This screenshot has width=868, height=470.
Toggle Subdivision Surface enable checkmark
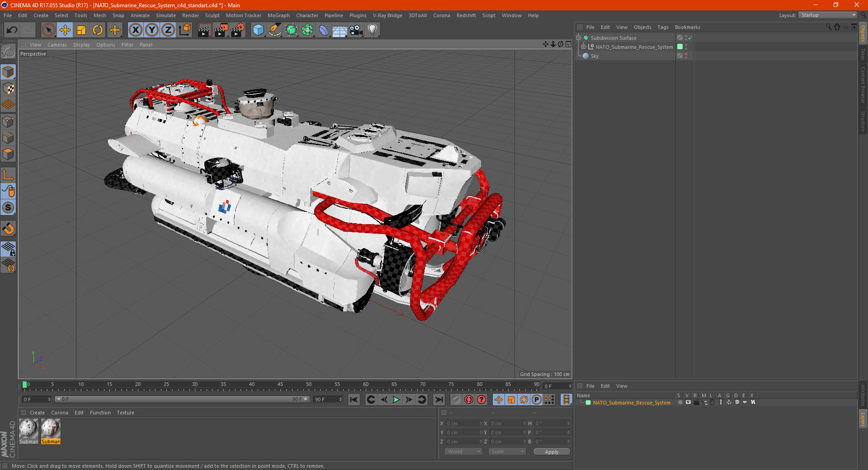(690, 38)
